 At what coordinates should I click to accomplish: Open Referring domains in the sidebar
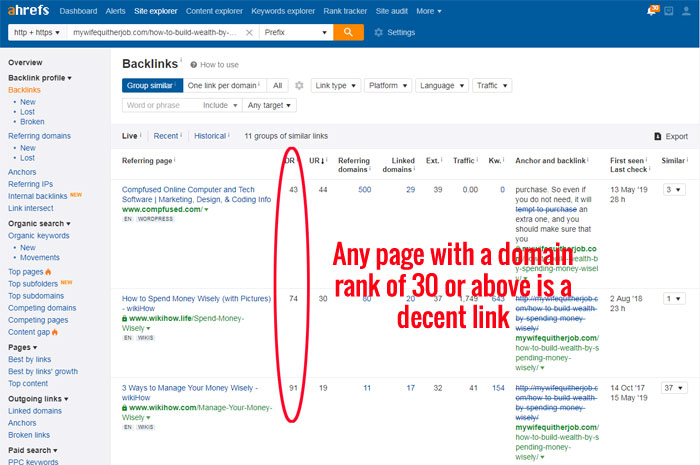(39, 136)
